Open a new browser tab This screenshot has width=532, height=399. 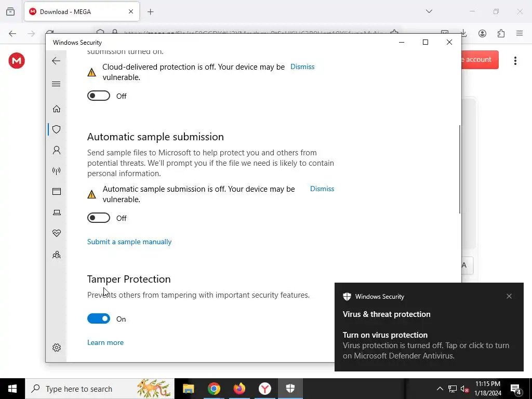tap(150, 12)
